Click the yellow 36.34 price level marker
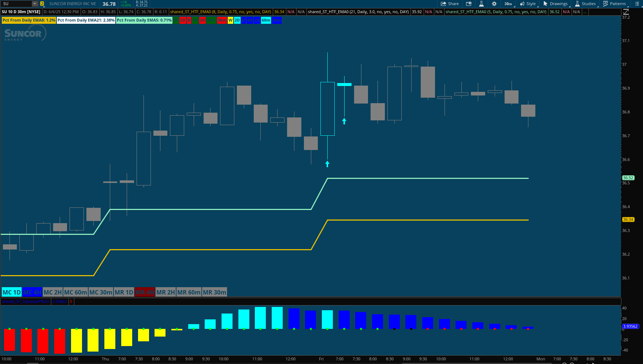 628,219
